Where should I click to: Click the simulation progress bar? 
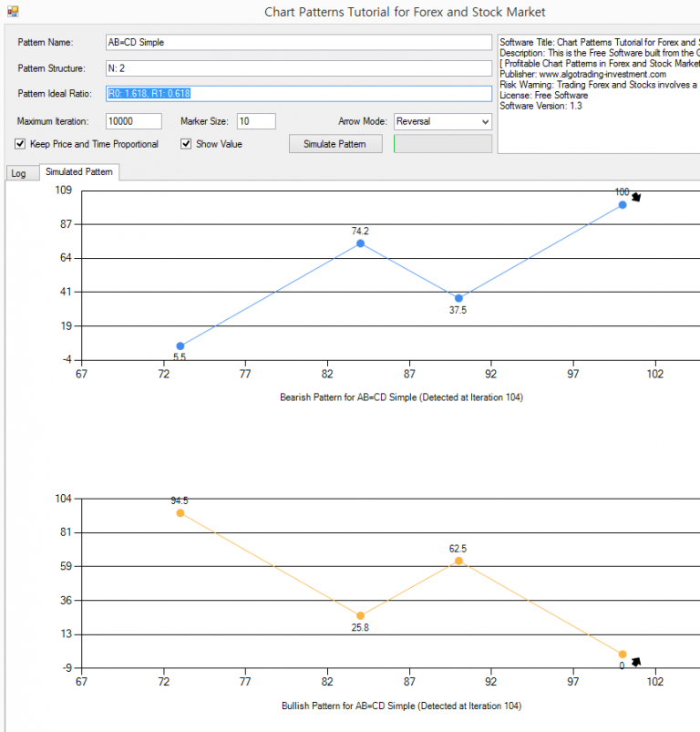pos(442,144)
